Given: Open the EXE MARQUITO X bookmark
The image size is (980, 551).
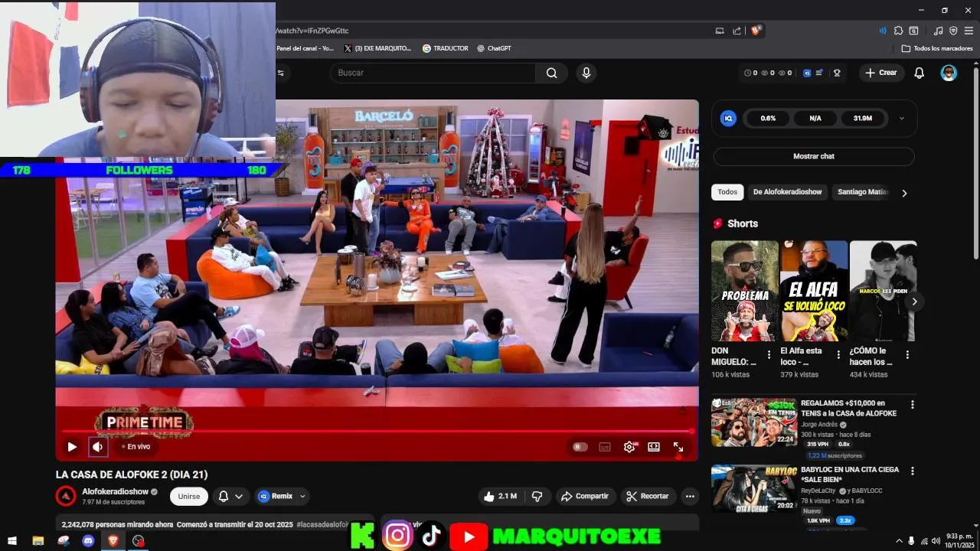Looking at the screenshot, I should pos(378,48).
